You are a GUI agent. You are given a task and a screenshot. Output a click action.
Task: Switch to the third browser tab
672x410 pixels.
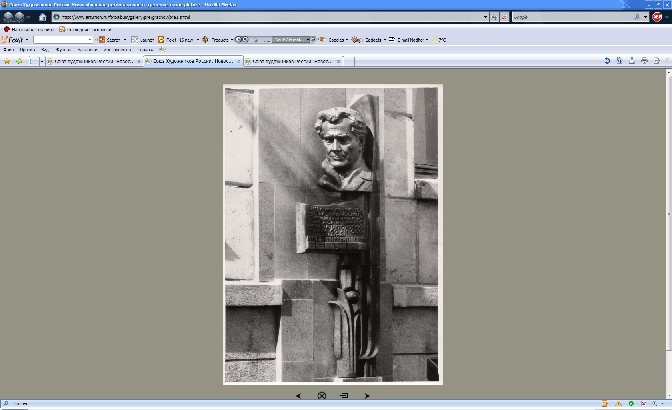[294, 61]
